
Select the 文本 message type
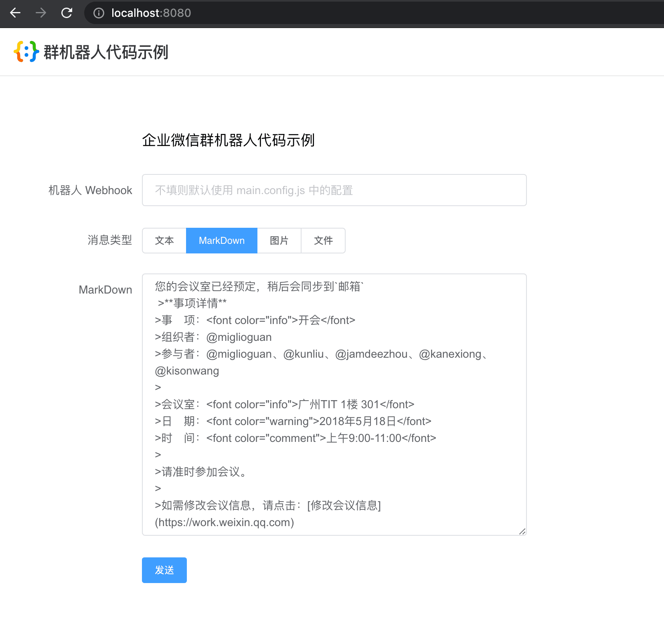tap(164, 241)
